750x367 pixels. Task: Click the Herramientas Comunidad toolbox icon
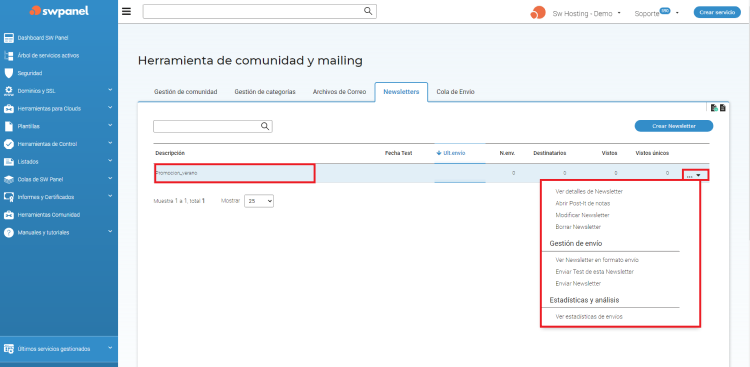coord(8,215)
